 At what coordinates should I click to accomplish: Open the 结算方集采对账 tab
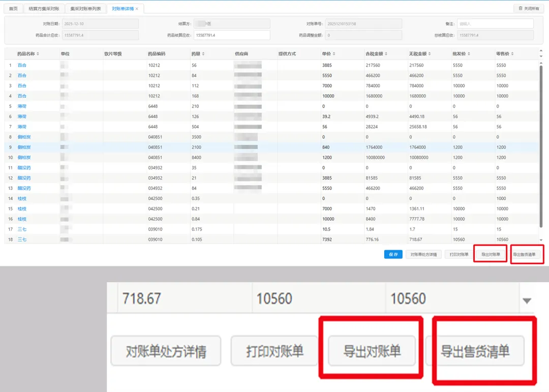(x=44, y=9)
